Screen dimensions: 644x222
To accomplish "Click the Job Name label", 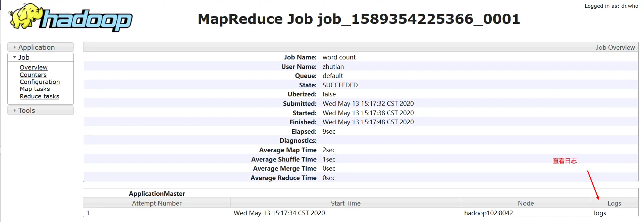I will point(300,57).
